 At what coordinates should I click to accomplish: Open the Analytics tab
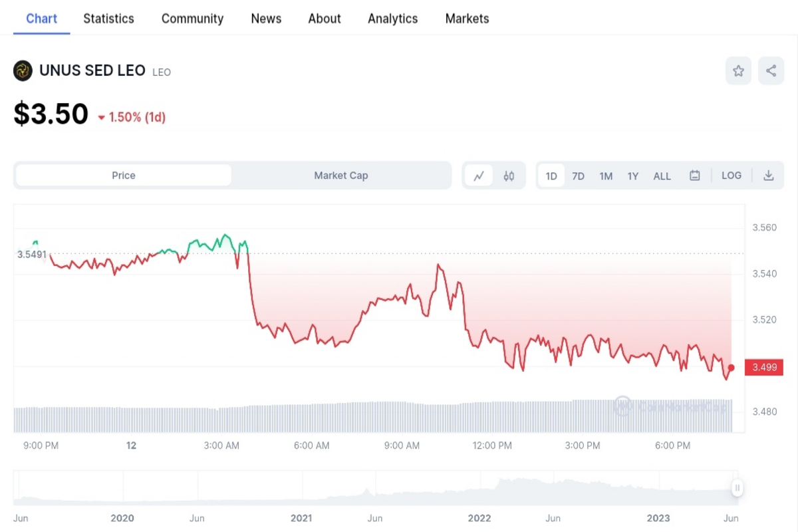pyautogui.click(x=393, y=19)
